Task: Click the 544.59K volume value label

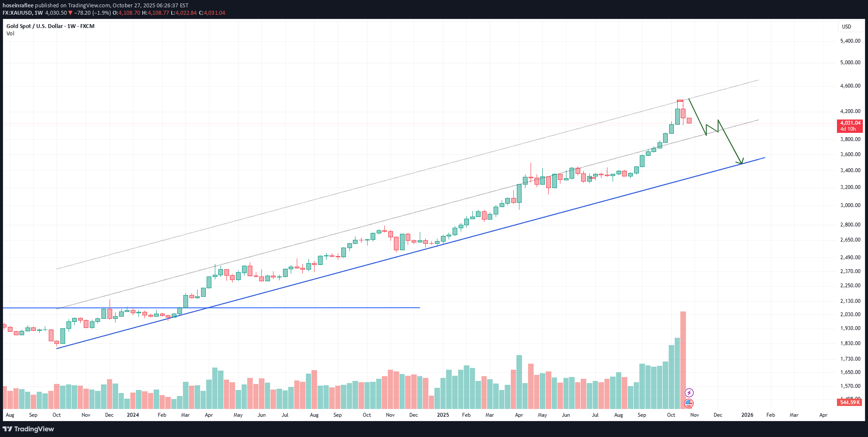Action: click(850, 402)
